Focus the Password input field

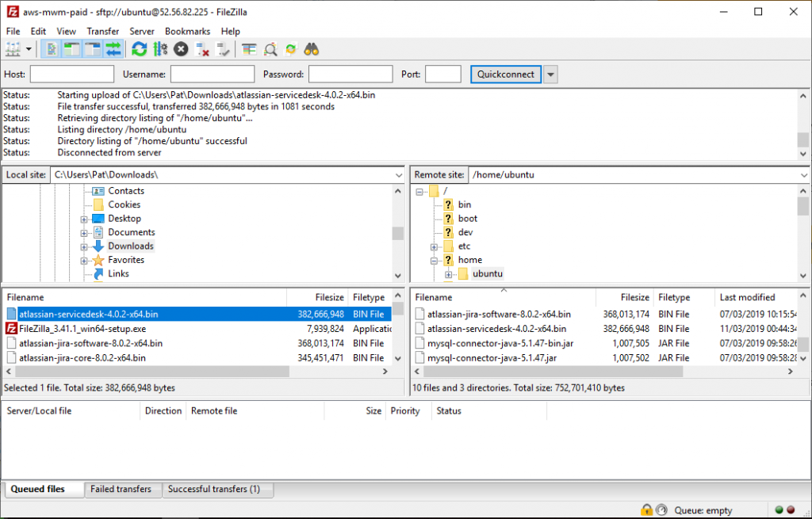coord(350,74)
